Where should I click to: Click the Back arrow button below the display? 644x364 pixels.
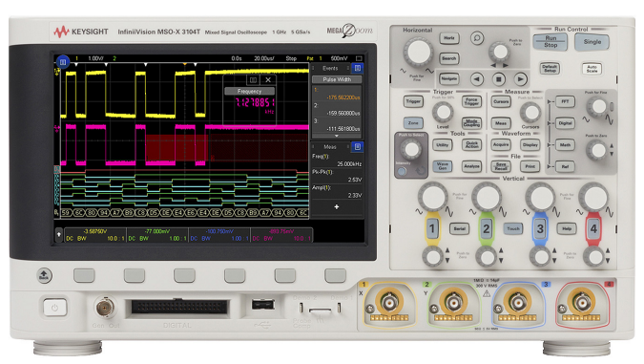[x=44, y=275]
